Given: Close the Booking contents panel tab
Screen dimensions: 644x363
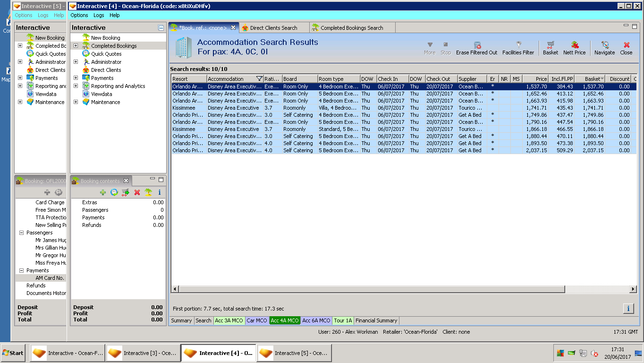Looking at the screenshot, I should click(126, 181).
